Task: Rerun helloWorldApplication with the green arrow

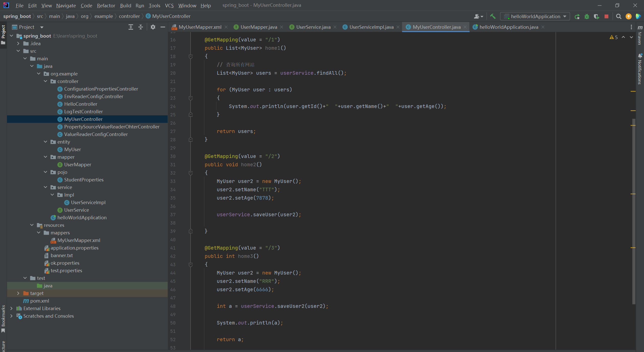Action: click(577, 16)
